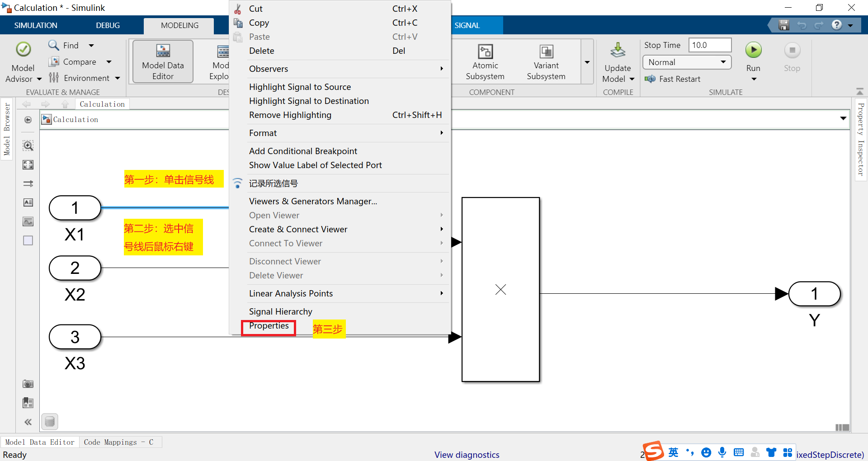Screen dimensions: 868x461
Task: Expand the Update Model dropdown arrow
Action: click(x=632, y=79)
